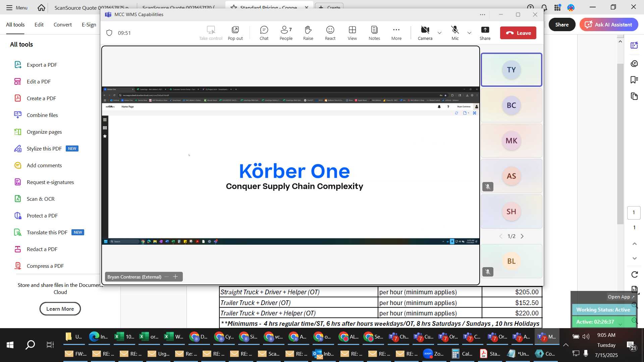This screenshot has height=362, width=644.
Task: Open More actions in meeting toolbar
Action: [x=396, y=33]
